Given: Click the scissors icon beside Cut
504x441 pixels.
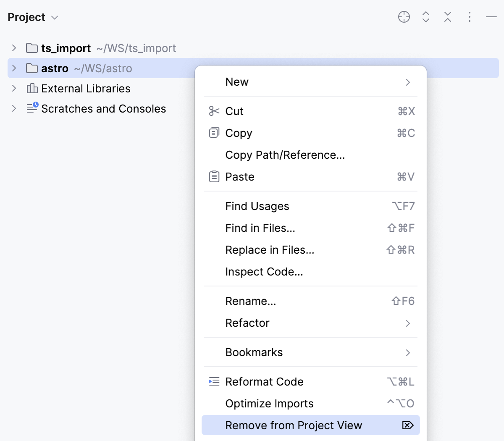Looking at the screenshot, I should (214, 111).
